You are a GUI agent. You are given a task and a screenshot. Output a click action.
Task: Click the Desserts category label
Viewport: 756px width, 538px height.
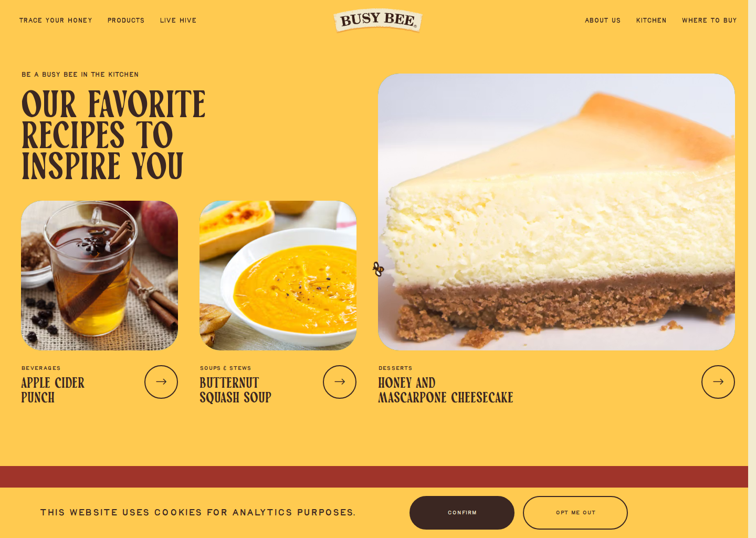[x=395, y=368]
